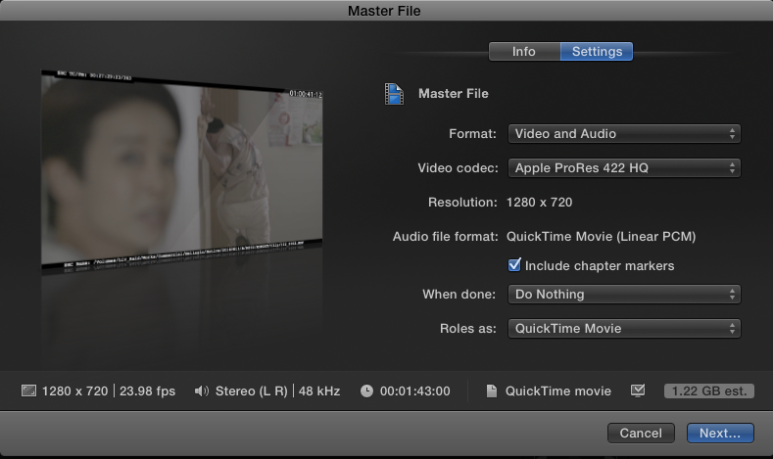Click the video frame size icon
The width and height of the screenshot is (773, 459).
coord(29,391)
